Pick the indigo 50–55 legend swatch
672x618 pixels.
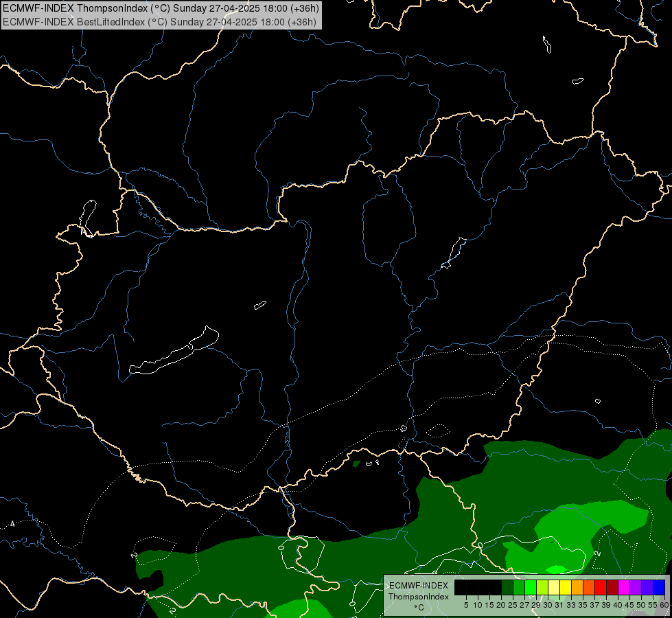pyautogui.click(x=647, y=587)
